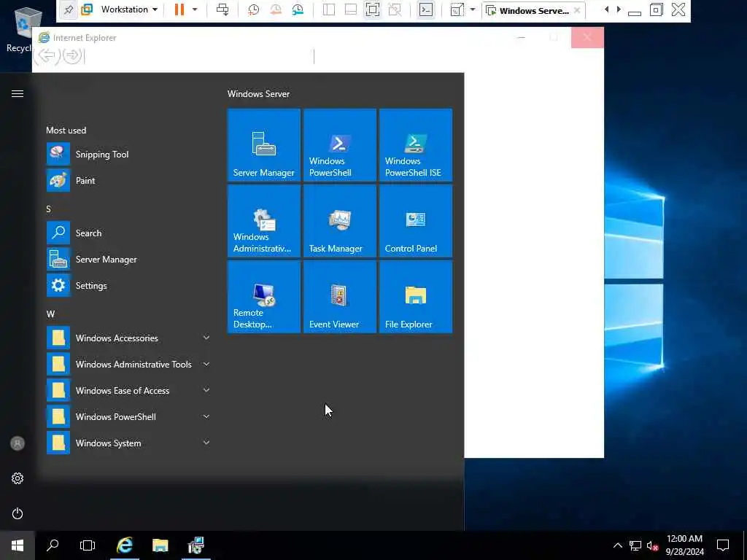Click Internet Explorer forward button

click(72, 55)
